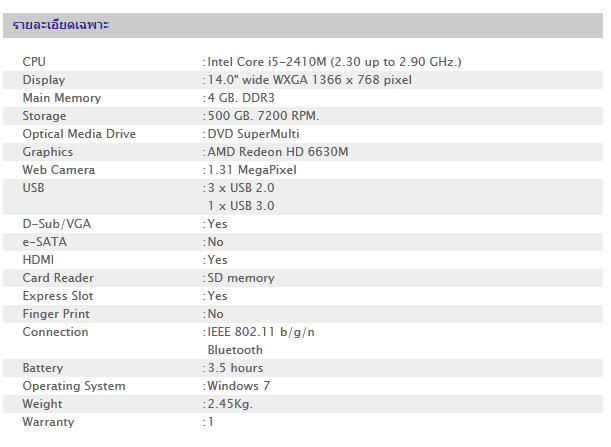The height and width of the screenshot is (447, 611).
Task: Click the CPU row label
Action: 34,62
